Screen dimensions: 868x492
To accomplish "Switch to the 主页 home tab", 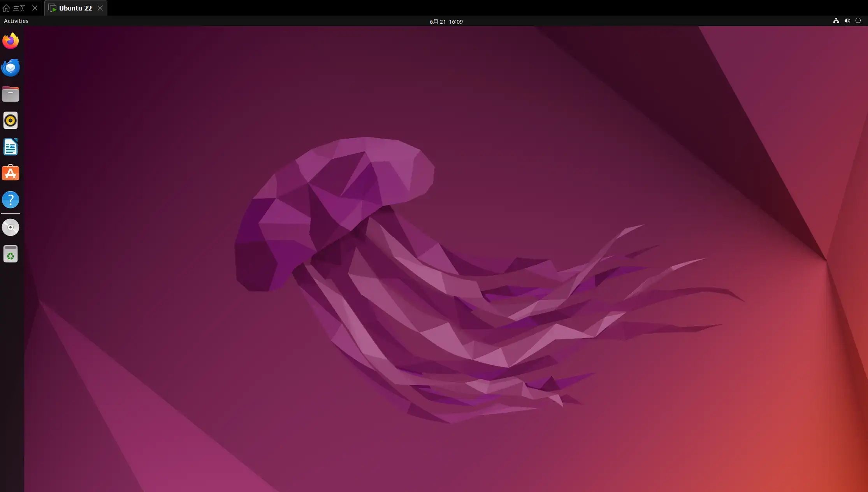I will pos(19,8).
